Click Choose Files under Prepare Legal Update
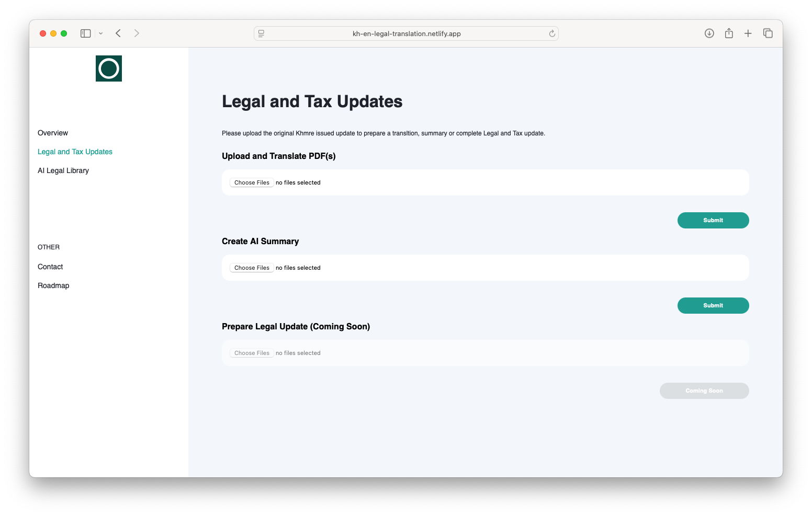Image resolution: width=812 pixels, height=516 pixels. tap(252, 353)
